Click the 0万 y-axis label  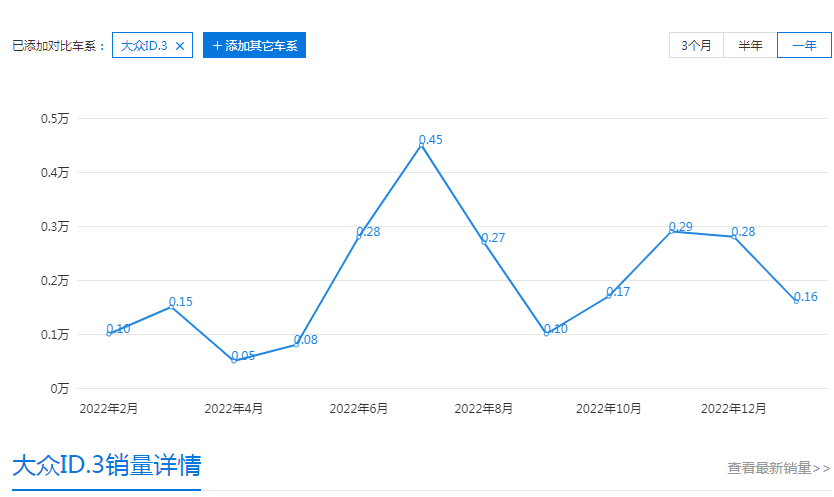(x=60, y=389)
